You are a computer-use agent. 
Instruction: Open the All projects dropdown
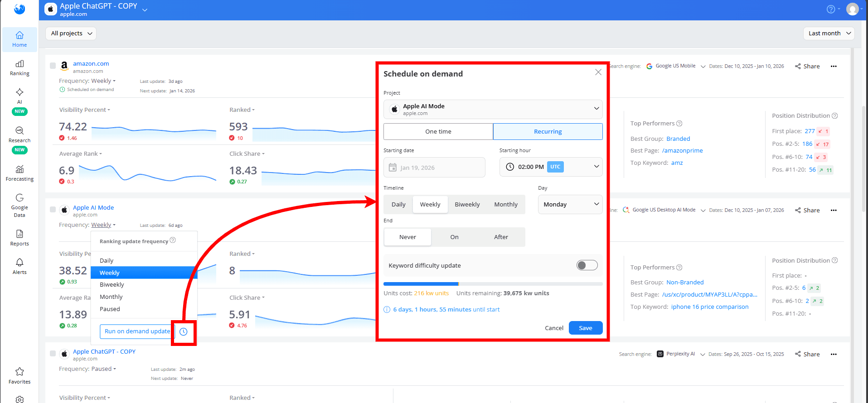point(71,34)
